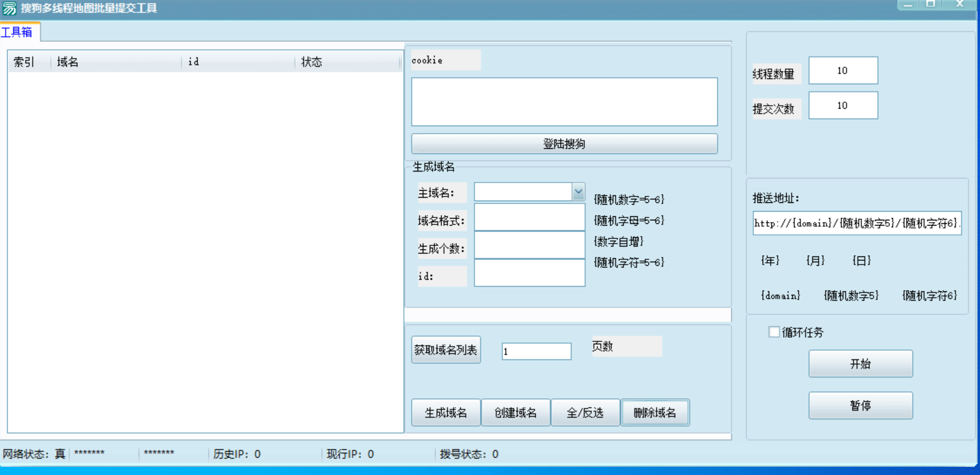980x475 pixels.
Task: Click the 开始 button
Action: [860, 363]
